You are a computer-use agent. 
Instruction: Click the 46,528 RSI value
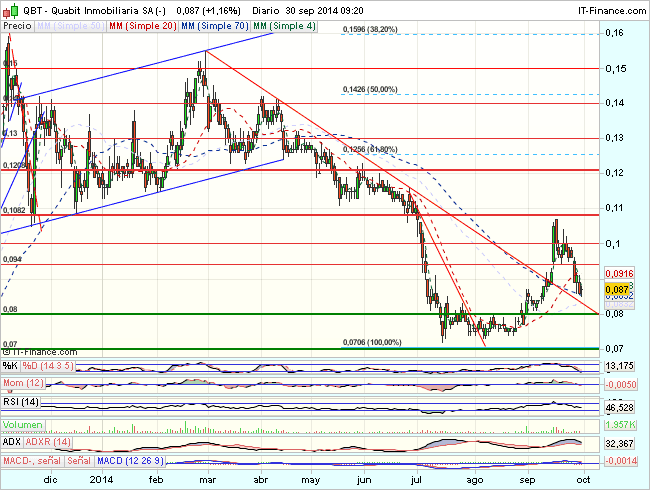coord(619,408)
